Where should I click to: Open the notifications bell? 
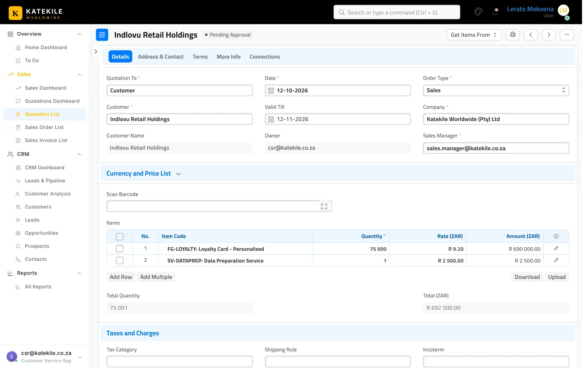pos(495,12)
